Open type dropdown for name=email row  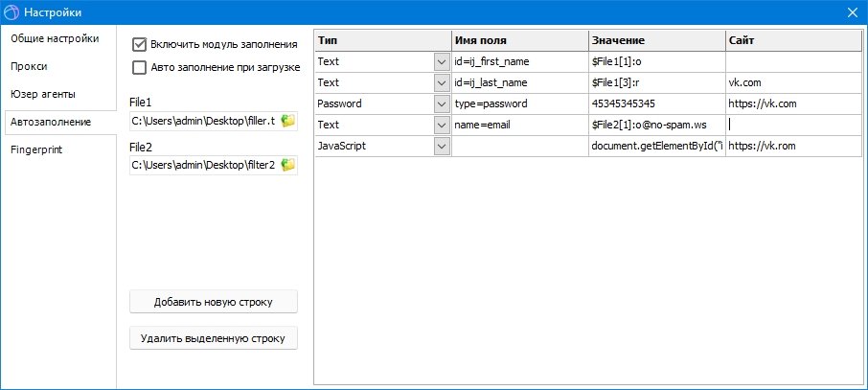point(442,125)
